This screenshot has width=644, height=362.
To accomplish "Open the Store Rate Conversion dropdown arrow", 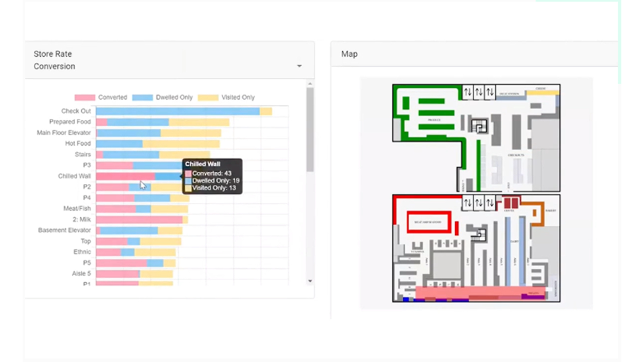I will pos(299,66).
